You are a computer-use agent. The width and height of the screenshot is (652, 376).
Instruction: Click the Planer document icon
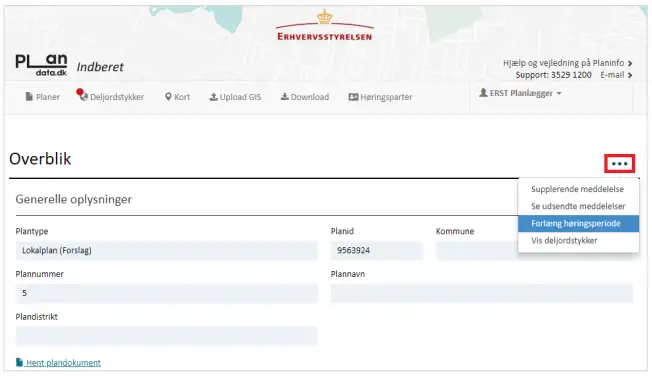pos(29,96)
